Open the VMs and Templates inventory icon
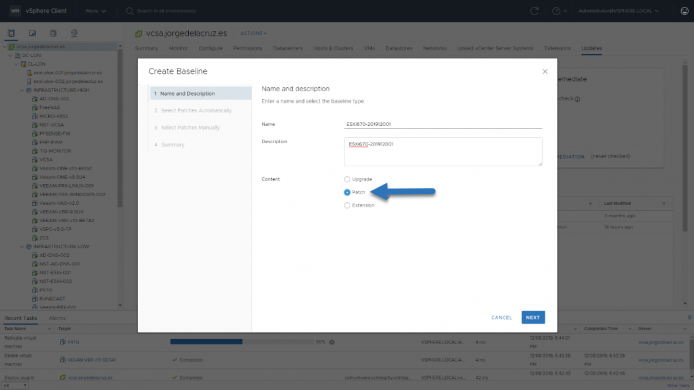Viewport: 694px width, 390px height. (x=32, y=33)
